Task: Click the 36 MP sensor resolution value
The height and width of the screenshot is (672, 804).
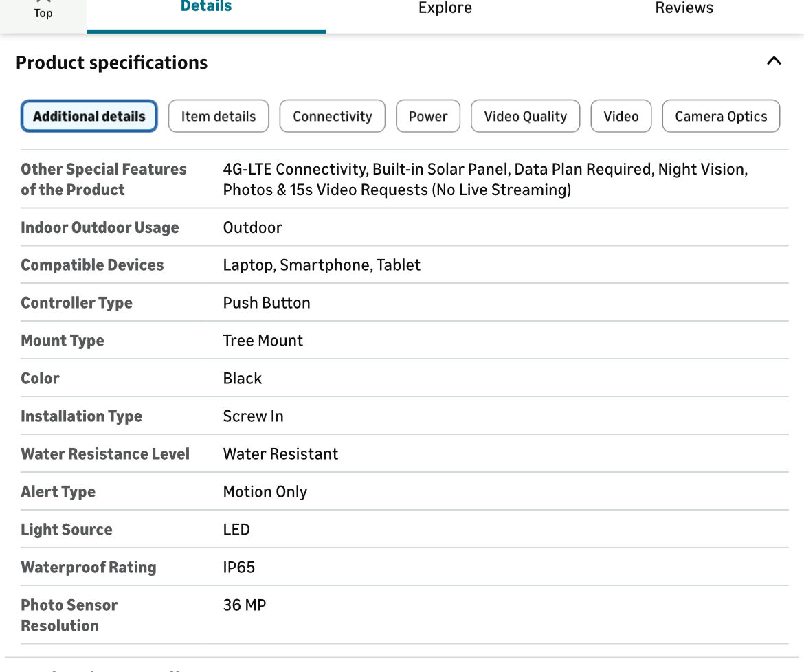Action: tap(245, 605)
